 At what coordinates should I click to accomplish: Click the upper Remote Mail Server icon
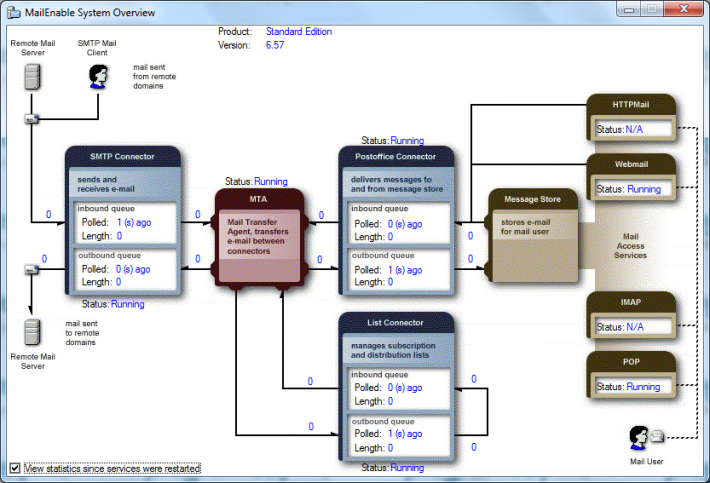pos(32,77)
